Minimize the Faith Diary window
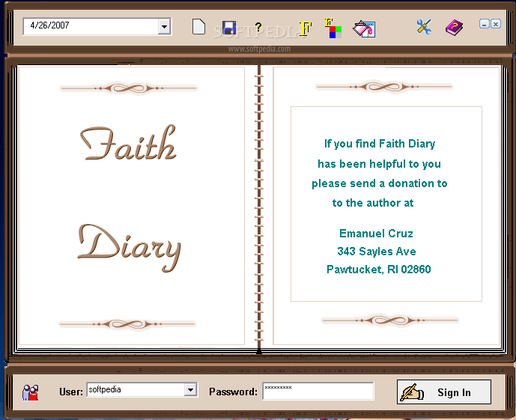The image size is (516, 420). [x=484, y=24]
